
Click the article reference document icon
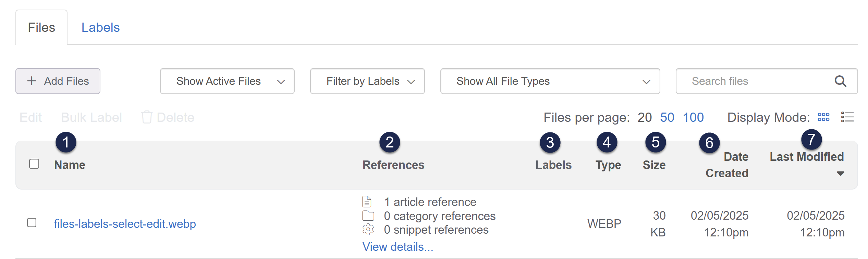367,202
